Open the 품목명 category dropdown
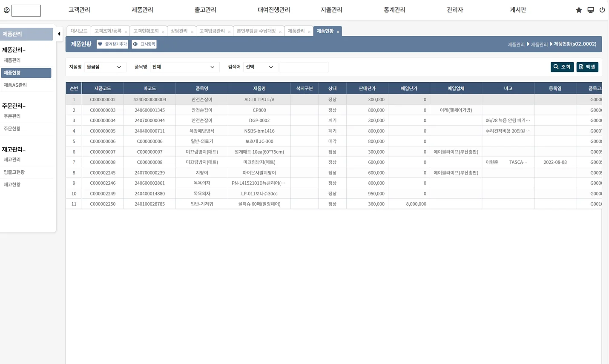This screenshot has width=609, height=364. [184, 67]
